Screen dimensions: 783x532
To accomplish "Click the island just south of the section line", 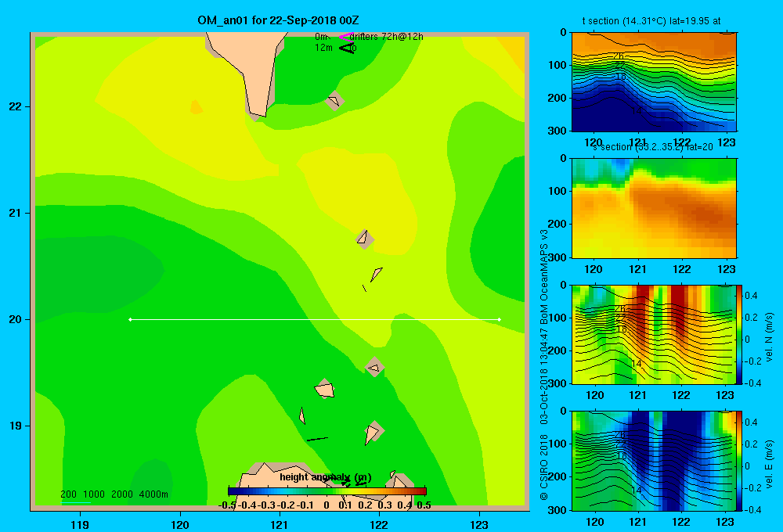I will pyautogui.click(x=374, y=367).
